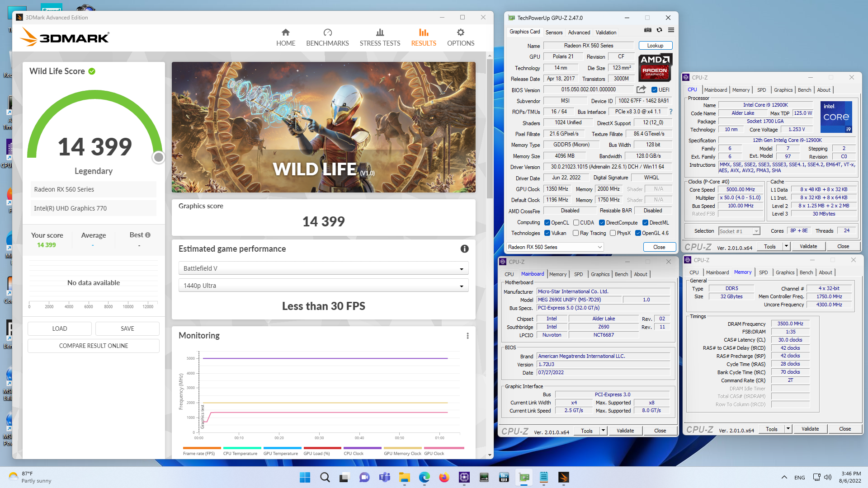Toggle the Vulkan checkbox
The image size is (868, 488).
(547, 233)
